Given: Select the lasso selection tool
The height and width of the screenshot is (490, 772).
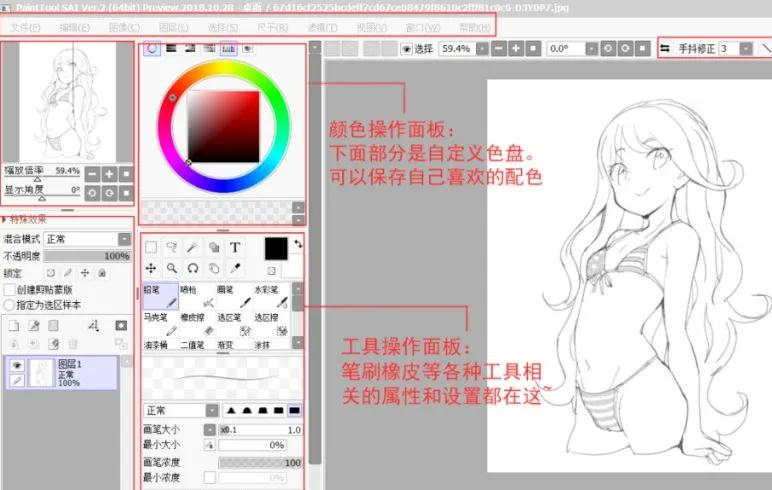Looking at the screenshot, I should (172, 247).
